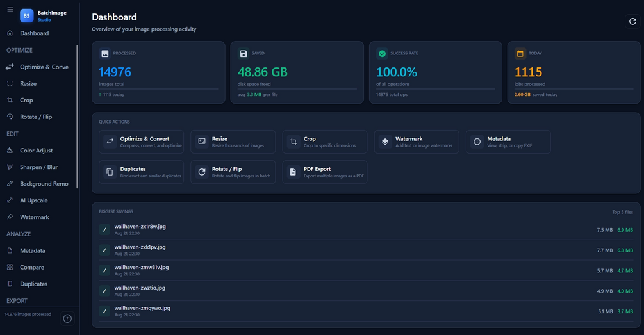644x335 pixels.
Task: Click the Duplicates icon in sidebar
Action: pos(10,284)
